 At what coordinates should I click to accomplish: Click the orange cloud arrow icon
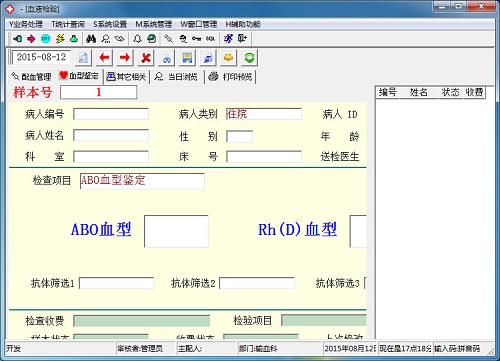pyautogui.click(x=229, y=58)
